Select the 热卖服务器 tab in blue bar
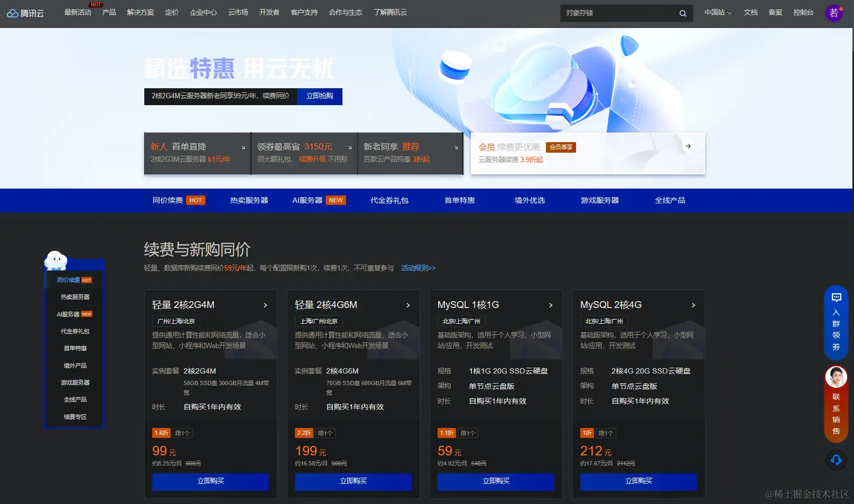Image resolution: width=854 pixels, height=504 pixels. tap(249, 201)
